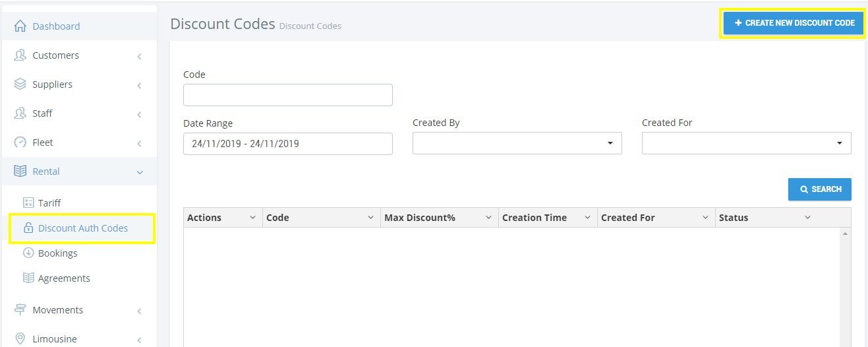Open Status column header menu arrow
Screen dimensions: 868x347
pyautogui.click(x=807, y=218)
